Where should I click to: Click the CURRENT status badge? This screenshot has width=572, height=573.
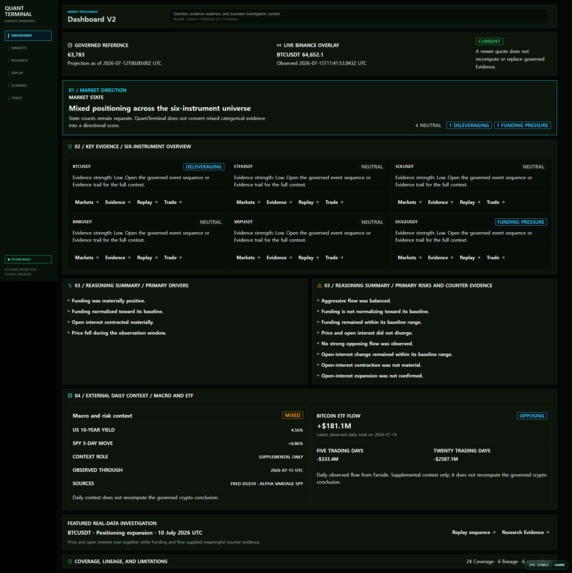489,41
